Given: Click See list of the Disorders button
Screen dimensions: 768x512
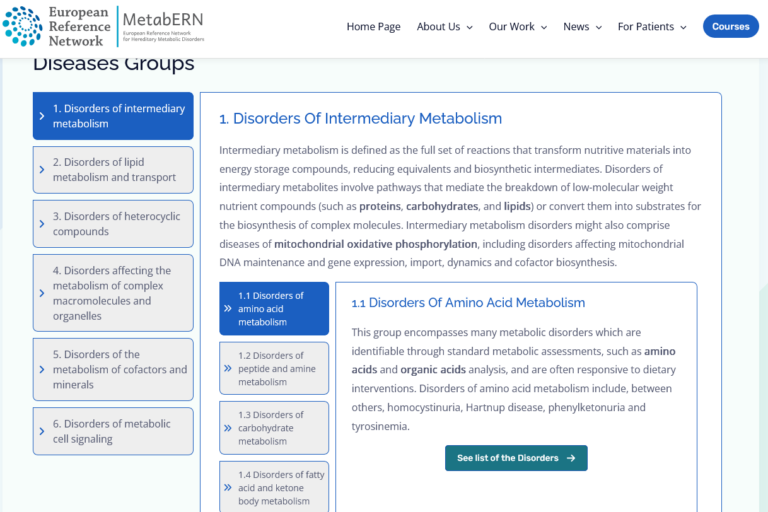Looking at the screenshot, I should point(516,458).
